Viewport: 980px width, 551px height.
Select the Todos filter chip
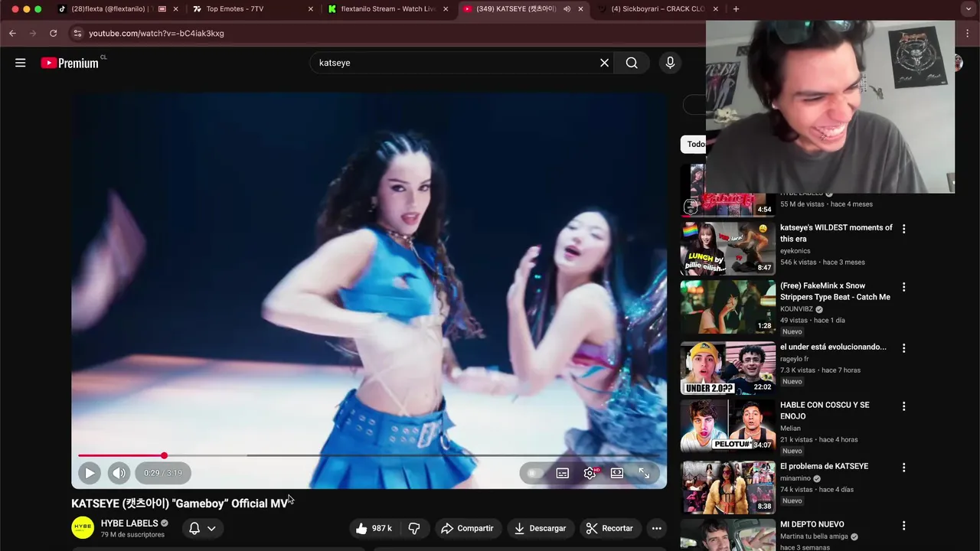coord(694,144)
